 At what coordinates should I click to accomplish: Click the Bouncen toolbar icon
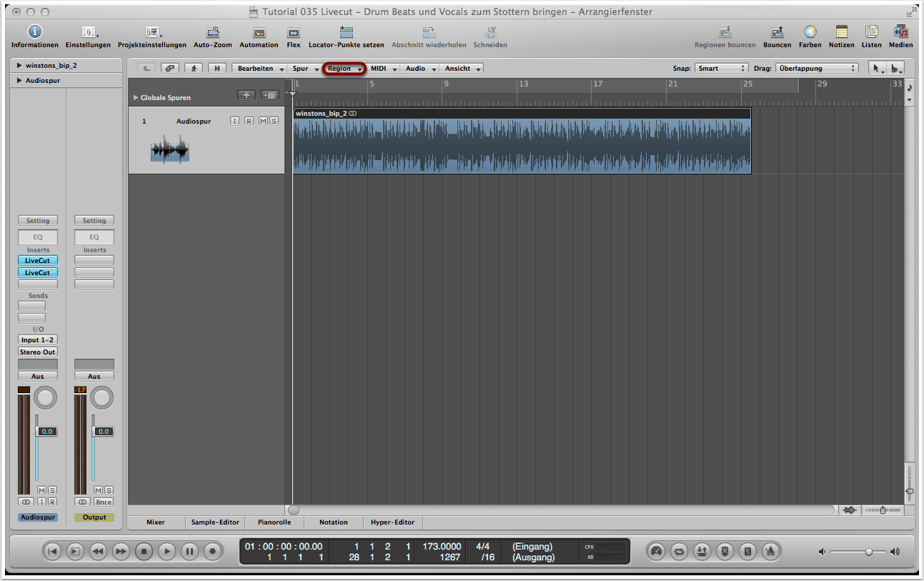tap(777, 32)
